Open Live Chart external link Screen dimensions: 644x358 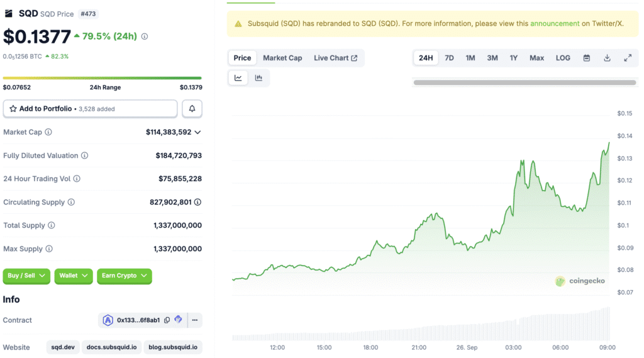[336, 58]
